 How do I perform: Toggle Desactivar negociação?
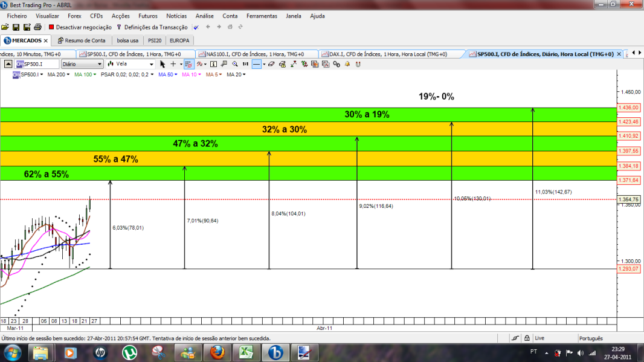(80, 27)
